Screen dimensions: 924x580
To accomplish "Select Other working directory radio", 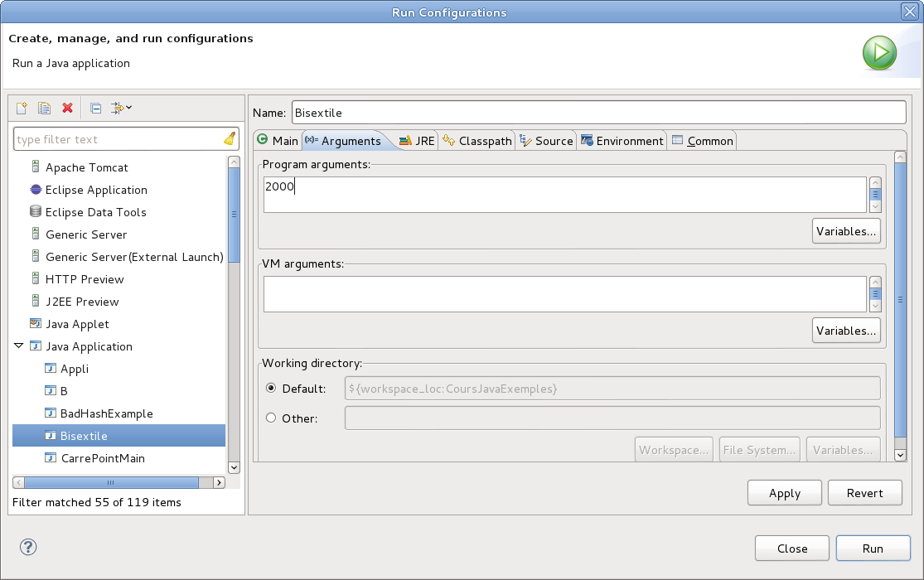I will click(x=271, y=418).
